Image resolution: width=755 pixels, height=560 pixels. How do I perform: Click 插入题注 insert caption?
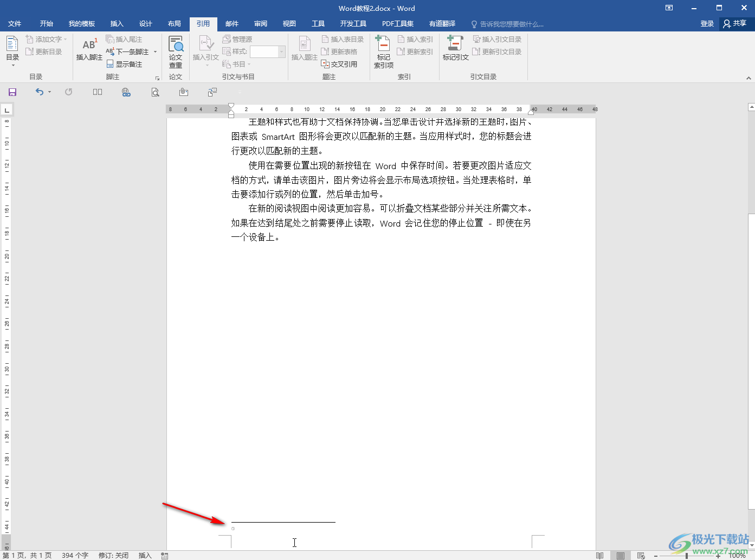pos(305,49)
